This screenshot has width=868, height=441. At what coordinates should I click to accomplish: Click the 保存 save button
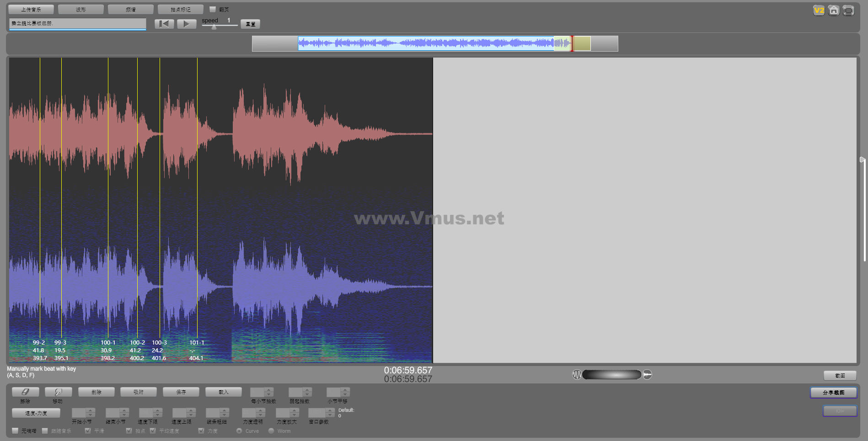[x=181, y=392]
